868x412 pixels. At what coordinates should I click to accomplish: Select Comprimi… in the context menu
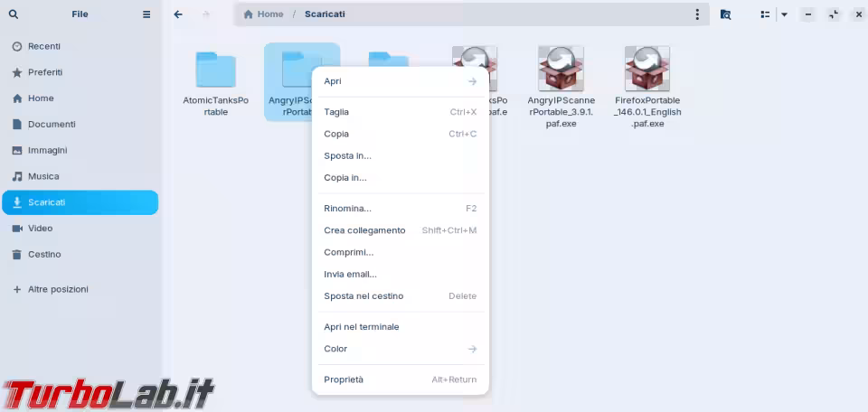(348, 252)
